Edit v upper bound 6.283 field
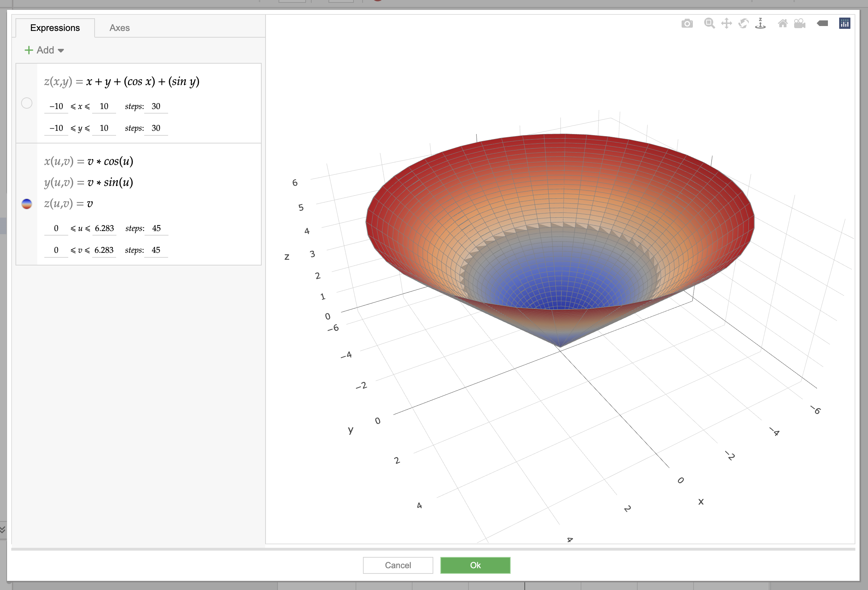 pos(104,250)
